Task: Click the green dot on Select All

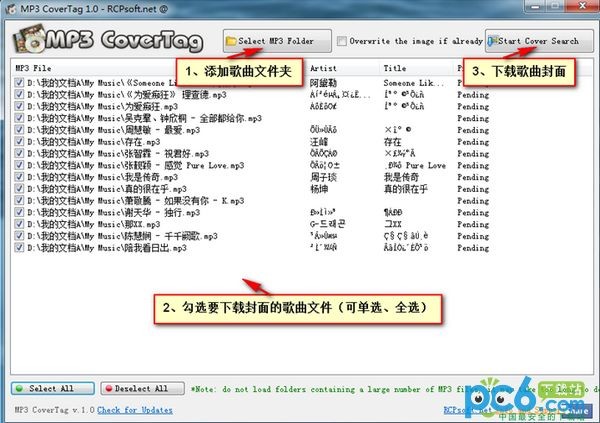Action: pyautogui.click(x=19, y=388)
